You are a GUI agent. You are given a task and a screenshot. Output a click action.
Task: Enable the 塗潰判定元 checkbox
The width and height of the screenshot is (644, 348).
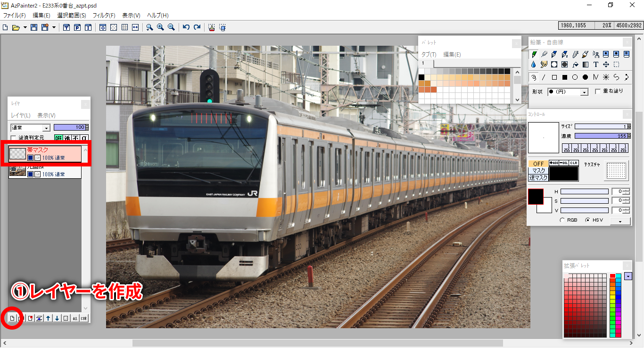(x=14, y=138)
